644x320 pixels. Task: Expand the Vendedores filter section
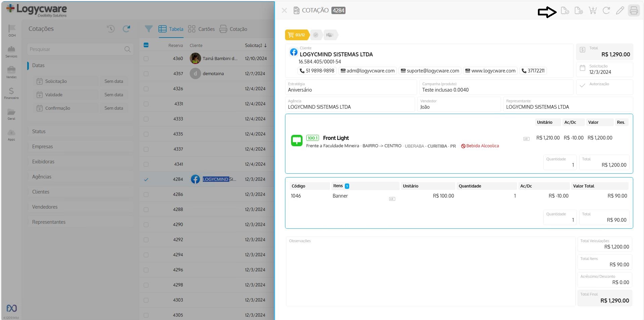[x=81, y=207]
